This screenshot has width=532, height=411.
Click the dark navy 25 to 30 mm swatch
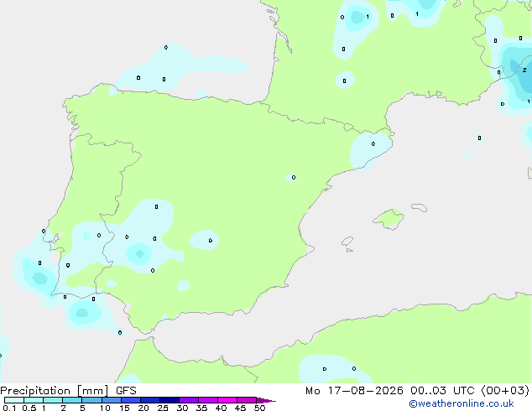[170, 400]
